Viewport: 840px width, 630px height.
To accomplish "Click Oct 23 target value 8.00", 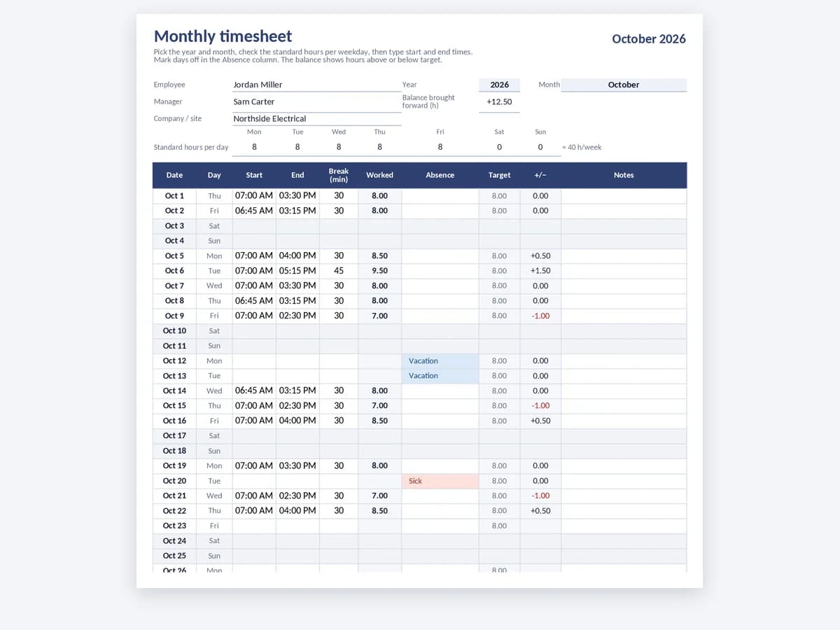I will (x=499, y=526).
